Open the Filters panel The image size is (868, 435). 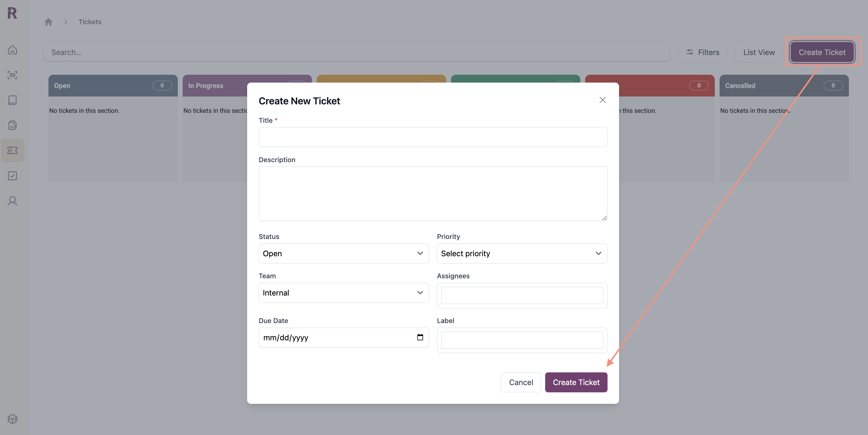click(702, 52)
